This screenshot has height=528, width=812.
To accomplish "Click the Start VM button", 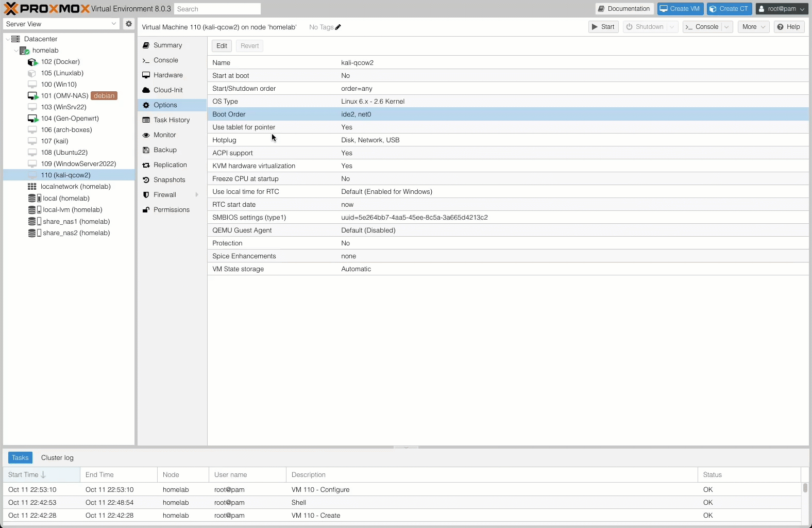I will click(603, 27).
